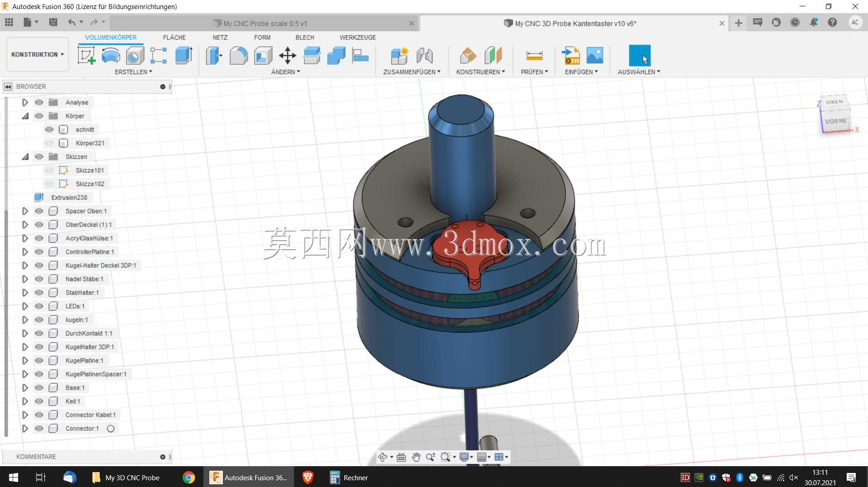
Task: Open the EINFÜGEN menu
Action: pos(581,72)
